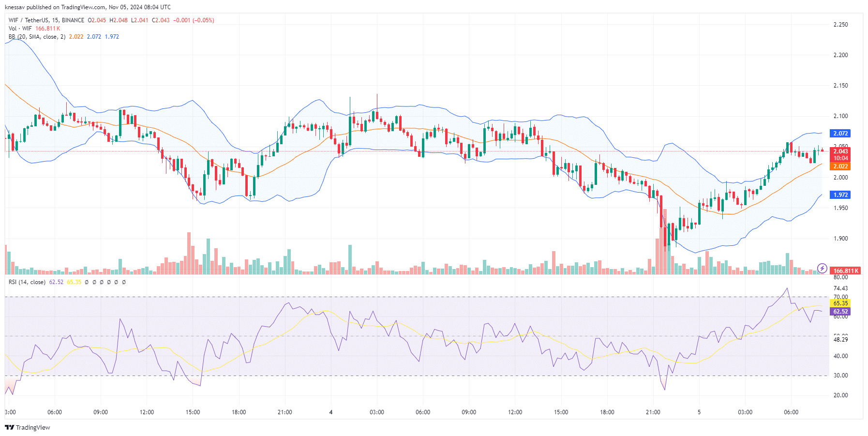The image size is (868, 436).
Task: Select the 'RSI (14, close)' indicator legend
Action: click(27, 282)
